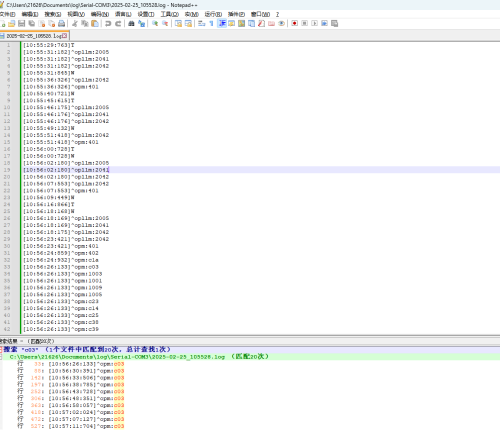Toggle Show All Characters pilcrow icon
Viewport: 500px width, 430px height.
[211, 23]
